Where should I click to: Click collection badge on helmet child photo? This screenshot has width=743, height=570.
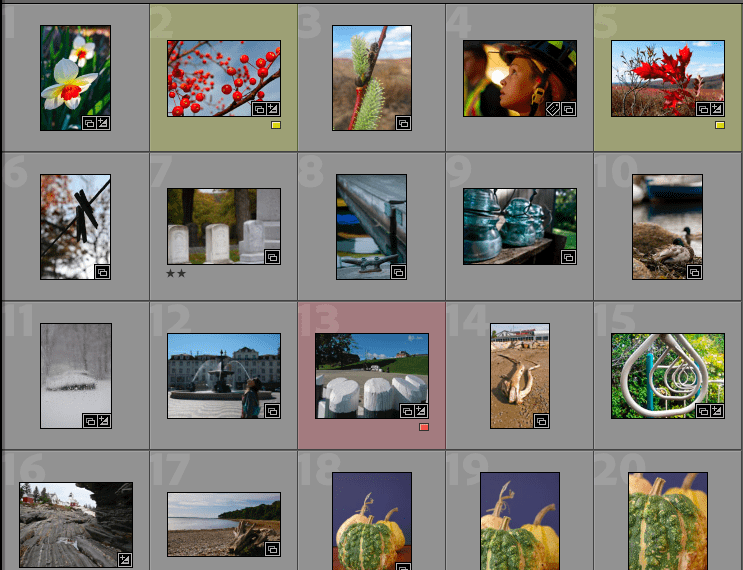(x=568, y=109)
